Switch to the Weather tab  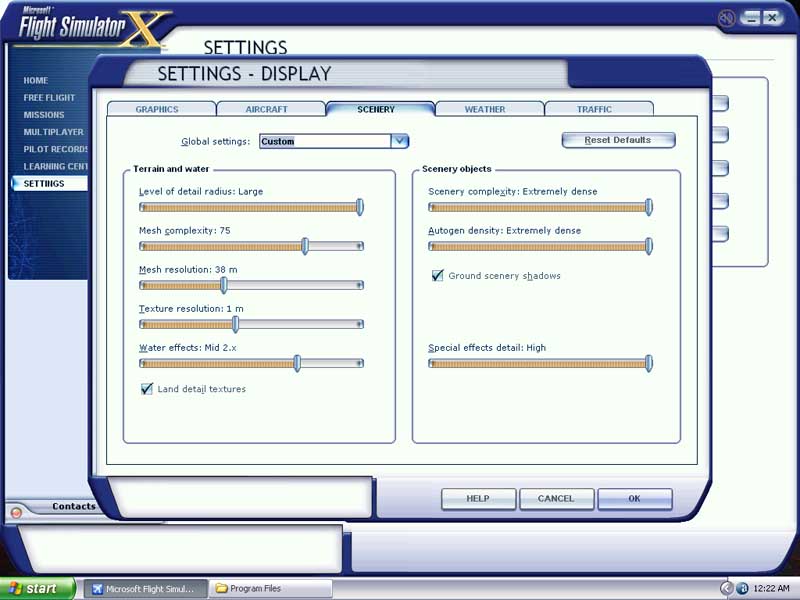[x=485, y=109]
